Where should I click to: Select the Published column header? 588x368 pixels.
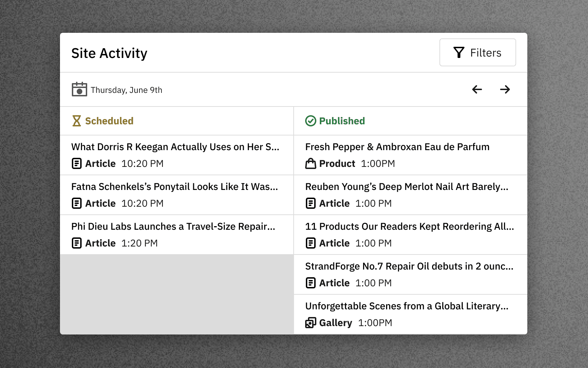coord(410,121)
